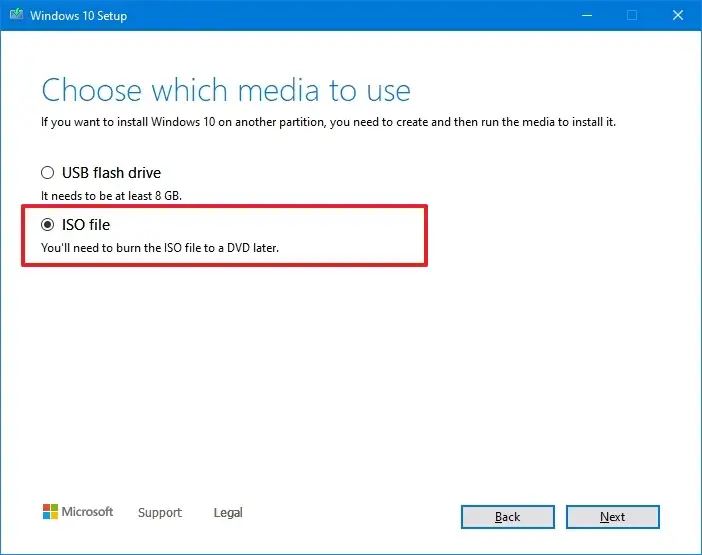Select the USB flash drive radio button

pyautogui.click(x=47, y=173)
